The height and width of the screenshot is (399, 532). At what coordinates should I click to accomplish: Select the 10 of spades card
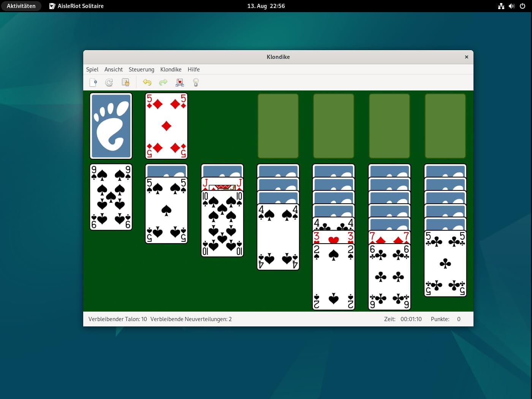tap(222, 224)
